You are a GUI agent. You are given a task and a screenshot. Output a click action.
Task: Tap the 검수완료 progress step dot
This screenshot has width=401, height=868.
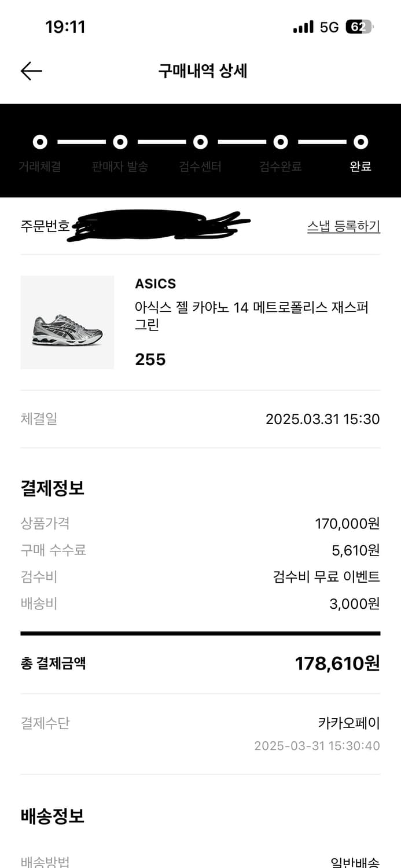281,142
